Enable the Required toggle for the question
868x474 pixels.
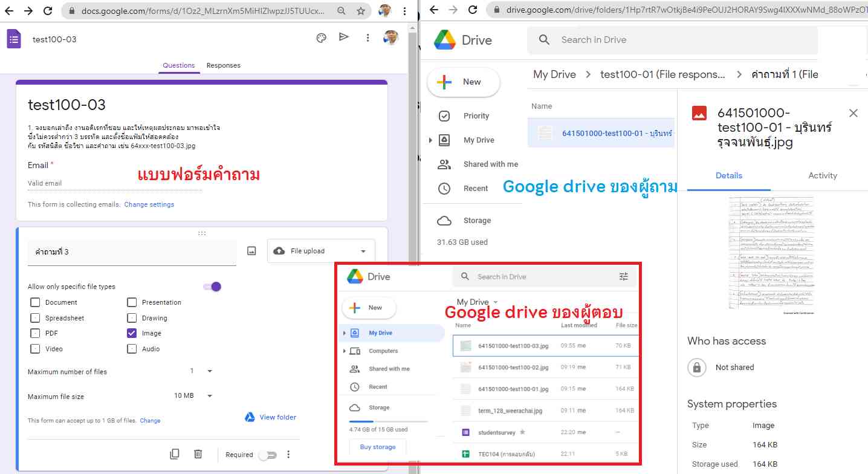tap(267, 455)
